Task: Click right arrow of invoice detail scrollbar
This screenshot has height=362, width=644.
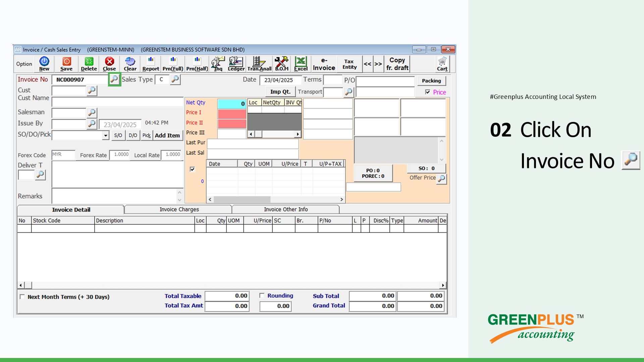Action: [443, 285]
